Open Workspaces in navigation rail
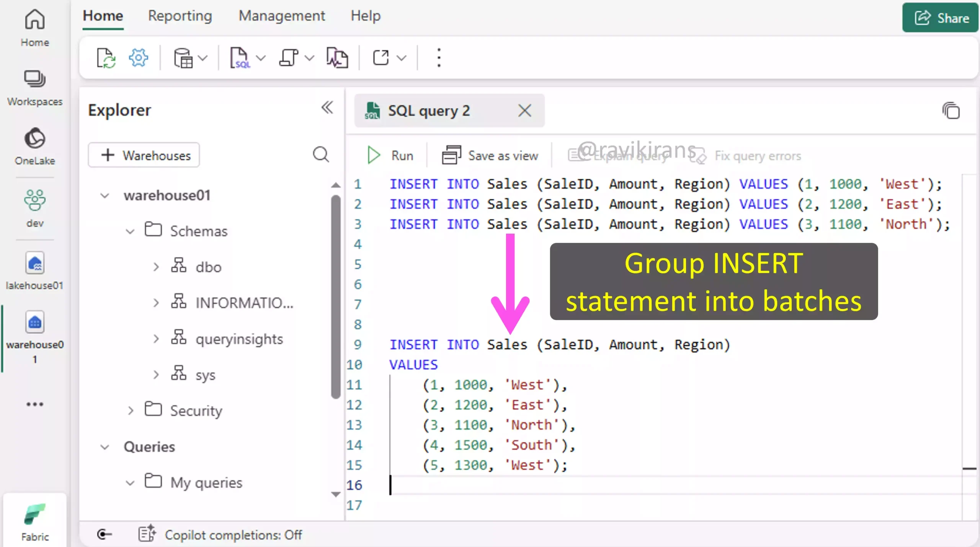This screenshot has height=547, width=980. pos(35,88)
